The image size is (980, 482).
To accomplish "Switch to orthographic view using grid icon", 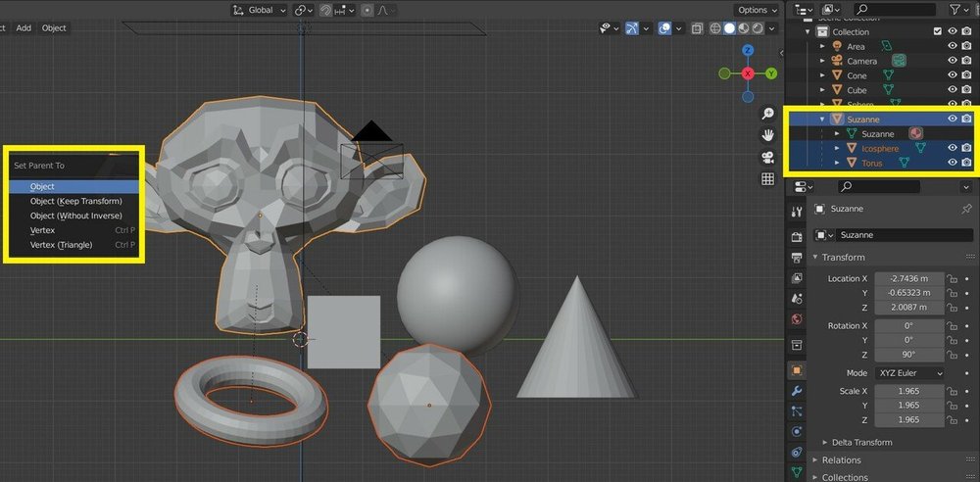I will click(x=768, y=179).
